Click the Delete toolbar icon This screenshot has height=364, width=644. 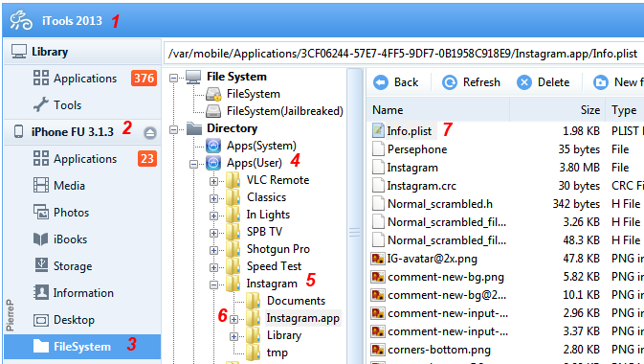[524, 82]
